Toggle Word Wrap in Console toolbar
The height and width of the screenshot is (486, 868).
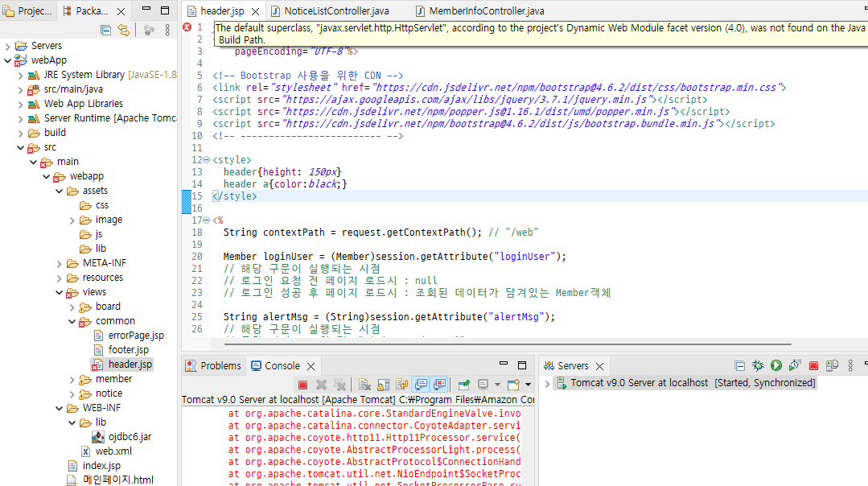click(402, 385)
